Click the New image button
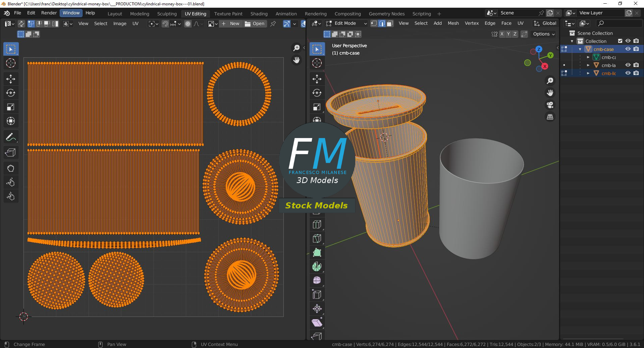The height and width of the screenshot is (348, 644). tap(231, 24)
